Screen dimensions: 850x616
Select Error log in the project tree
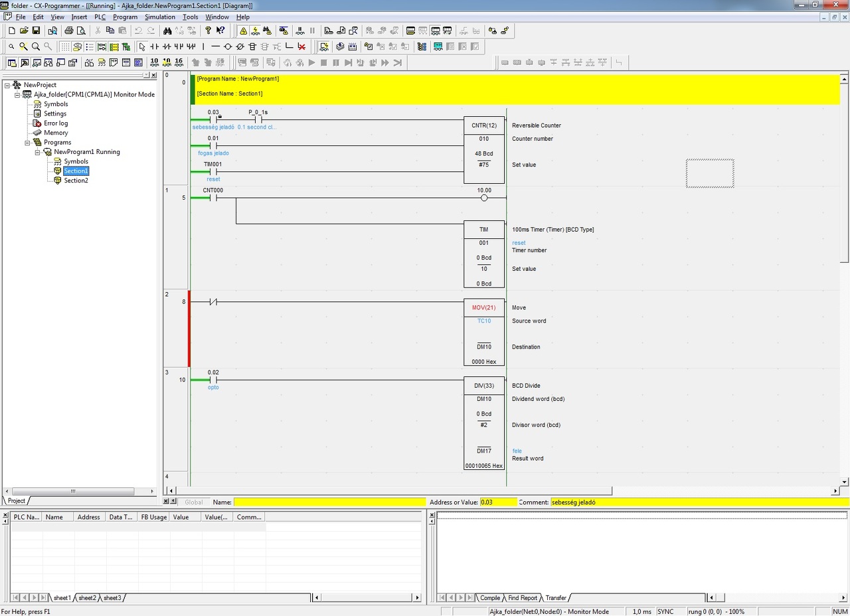56,123
